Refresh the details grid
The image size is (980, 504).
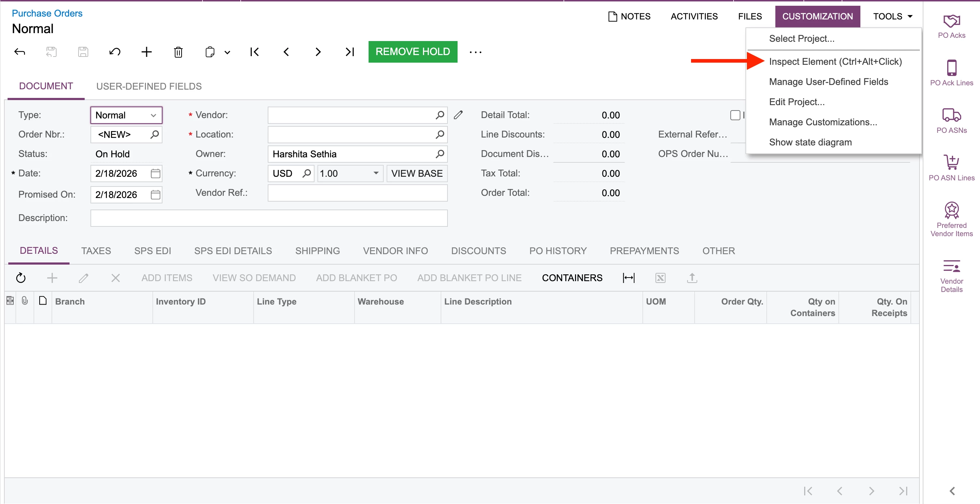click(x=21, y=278)
